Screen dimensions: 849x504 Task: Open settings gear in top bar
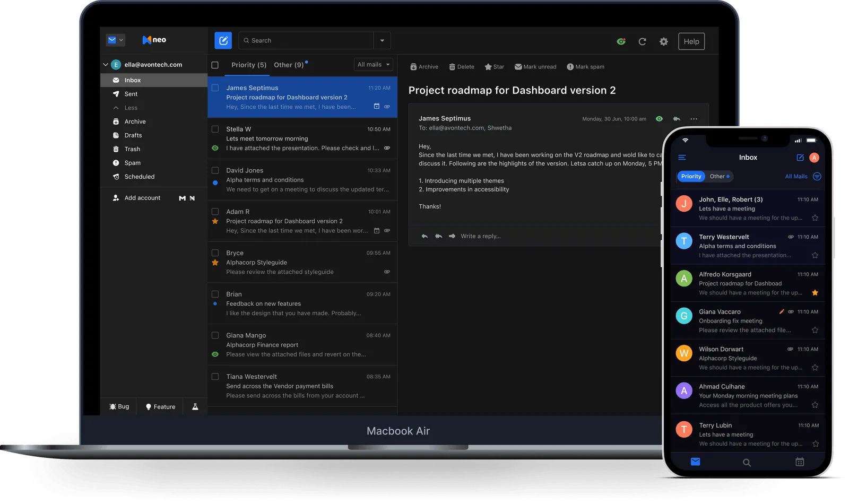663,41
